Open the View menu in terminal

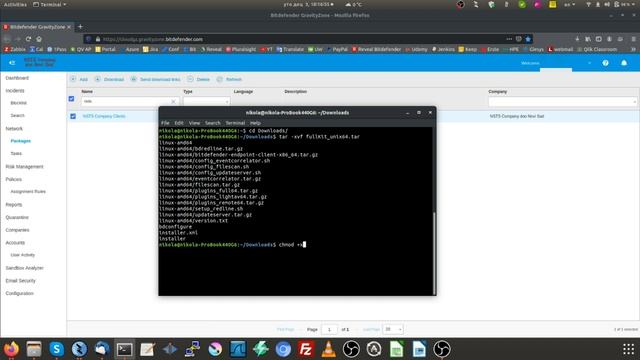[x=194, y=123]
